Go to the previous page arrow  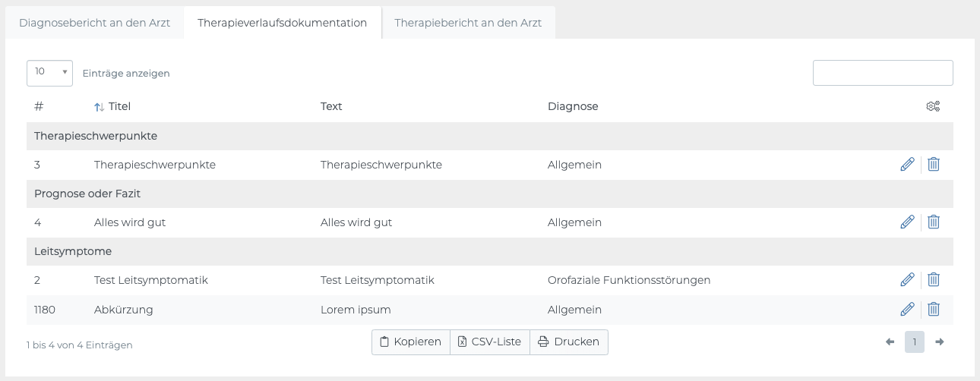pos(890,342)
